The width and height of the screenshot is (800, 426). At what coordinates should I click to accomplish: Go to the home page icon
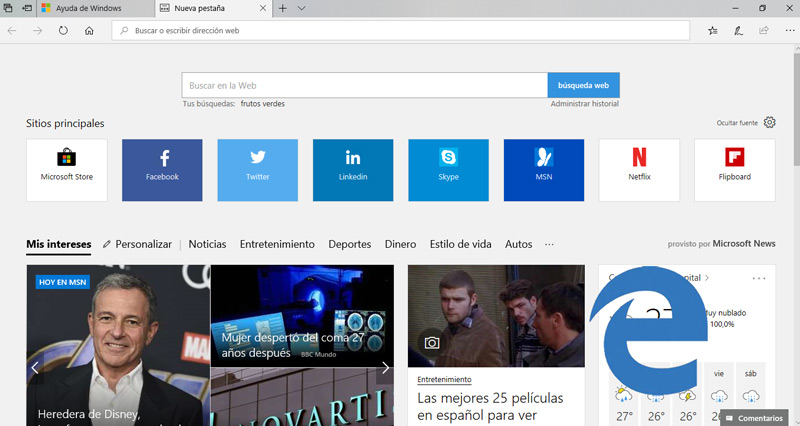click(89, 31)
